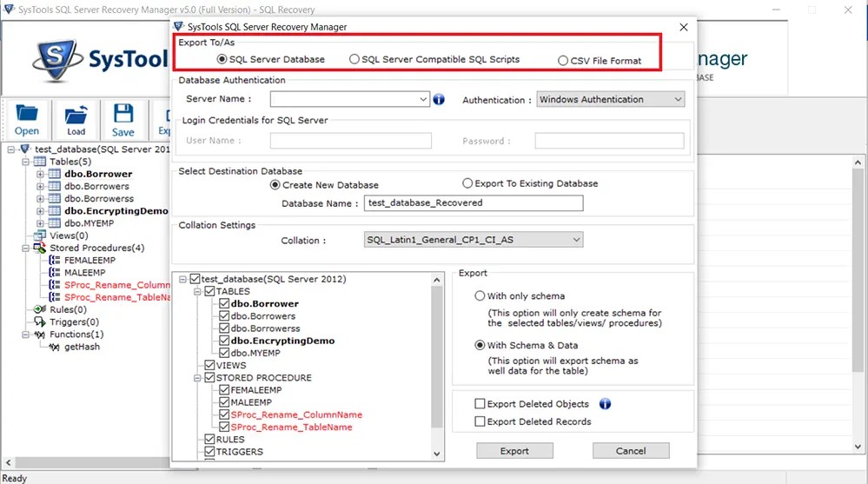Select CSV File Format option
868x484 pixels.
coord(563,61)
